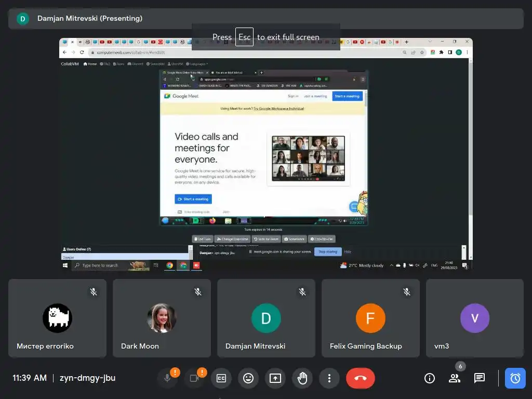Screen dimensions: 532x399
Task: Turn on closed captions
Action: tap(221, 378)
